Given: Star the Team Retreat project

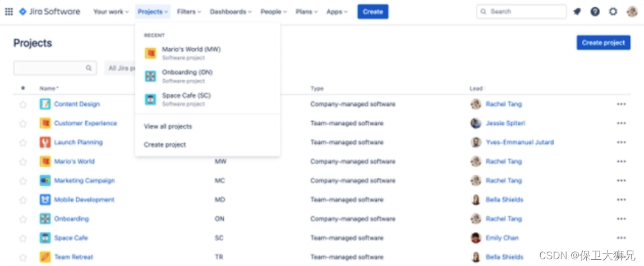Looking at the screenshot, I should click(23, 258).
